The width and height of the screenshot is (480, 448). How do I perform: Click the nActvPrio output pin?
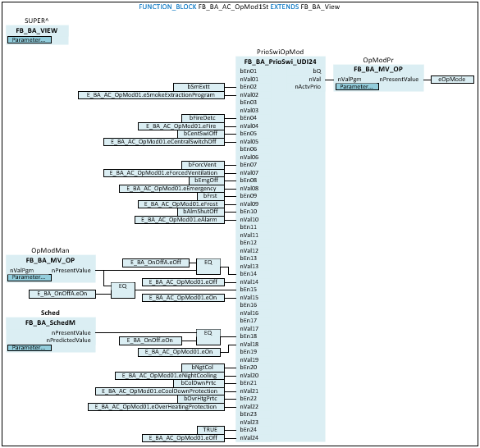308,87
